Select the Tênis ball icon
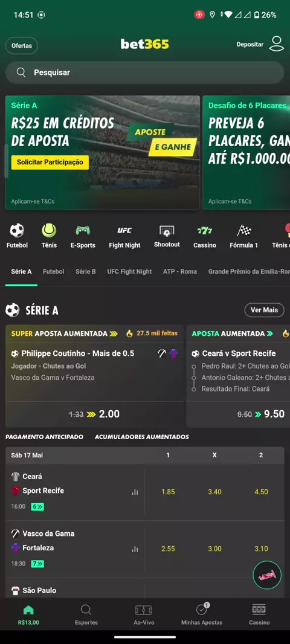 tap(49, 230)
